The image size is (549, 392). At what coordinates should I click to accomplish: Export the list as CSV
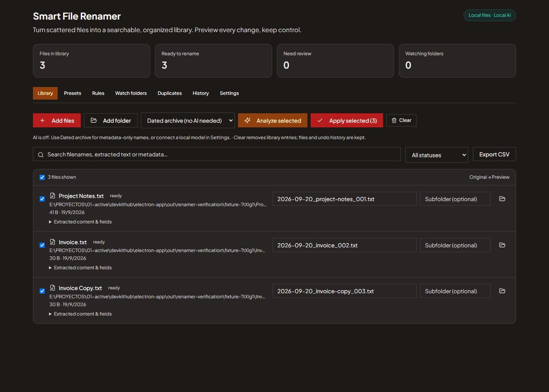pos(494,154)
